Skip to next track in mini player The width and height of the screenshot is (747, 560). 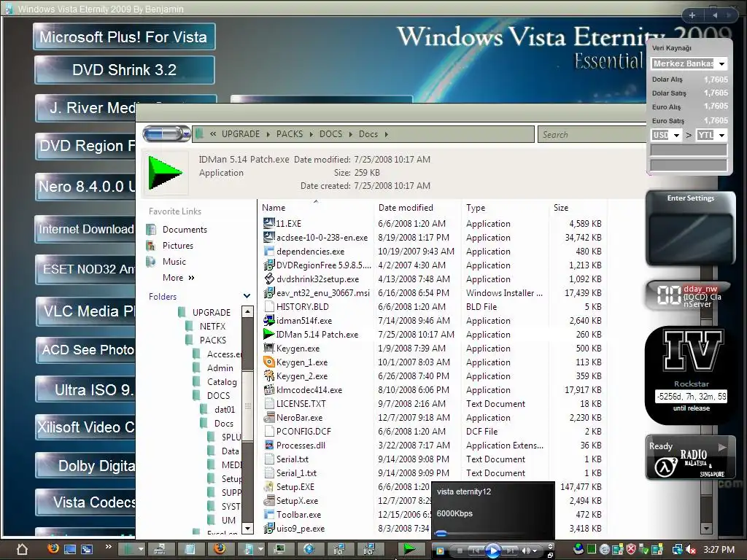509,551
